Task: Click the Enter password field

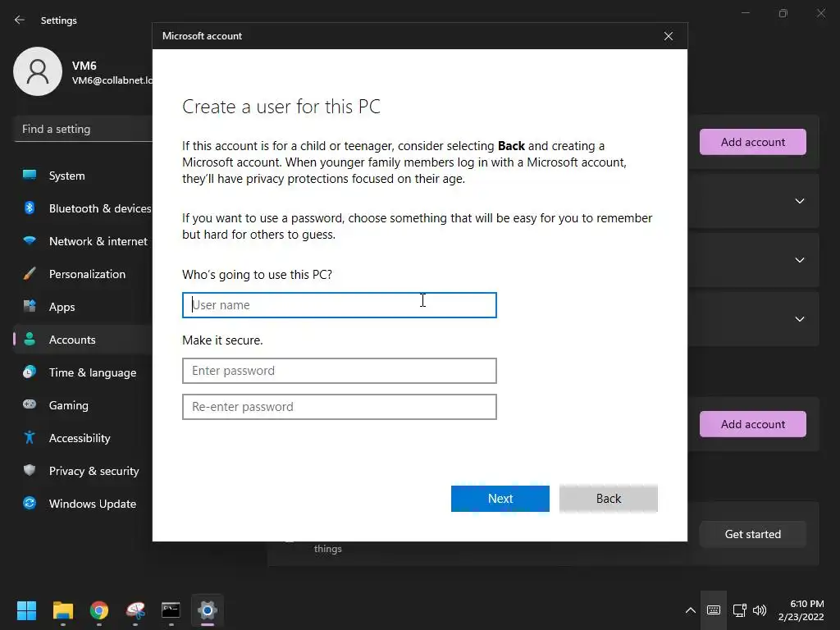Action: tap(339, 371)
